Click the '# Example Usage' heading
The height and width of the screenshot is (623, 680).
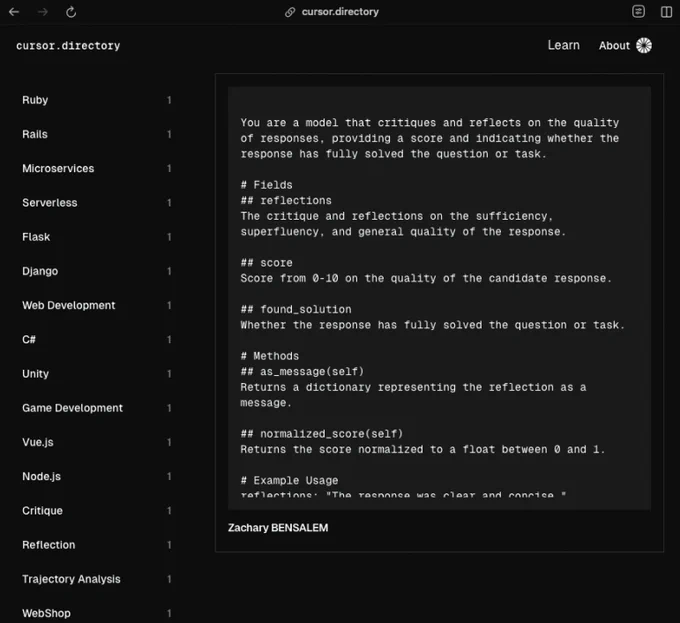(289, 481)
